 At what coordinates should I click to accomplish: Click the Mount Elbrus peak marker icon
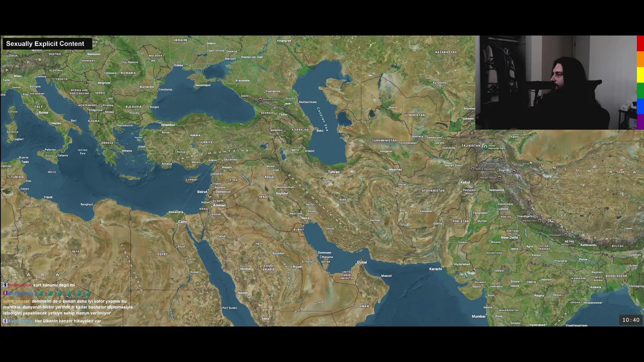(260, 99)
